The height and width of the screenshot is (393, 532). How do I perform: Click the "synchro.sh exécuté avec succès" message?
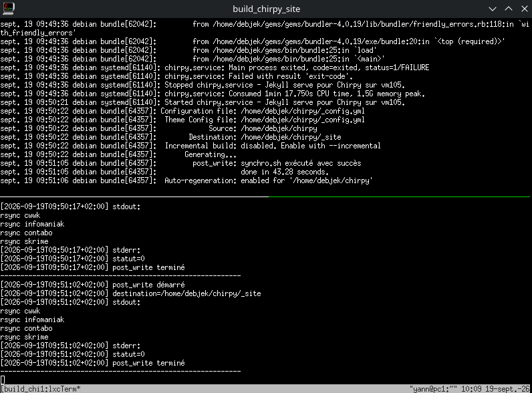[301, 163]
